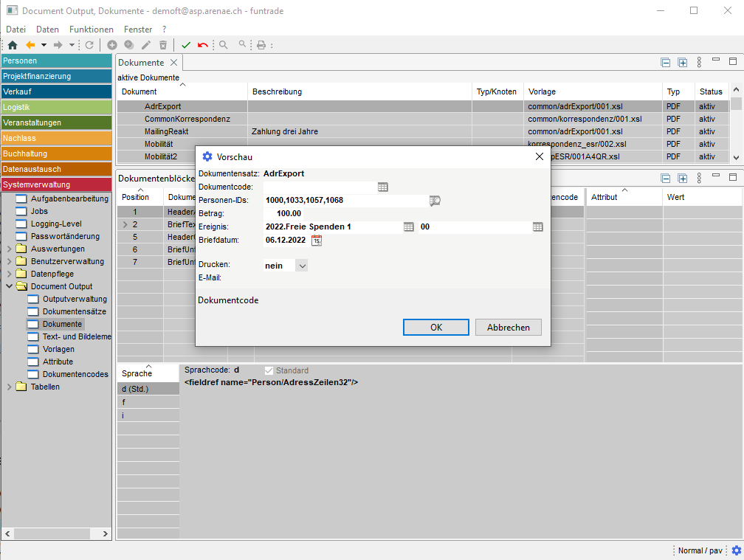Open the Briefdatum calendar picker

click(x=317, y=240)
